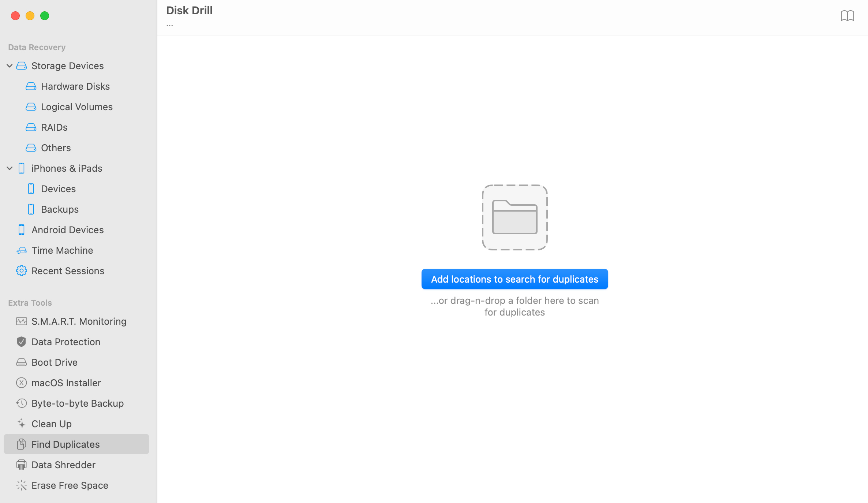This screenshot has height=503, width=868.
Task: Click the Recent Sessions gear icon
Action: click(21, 271)
